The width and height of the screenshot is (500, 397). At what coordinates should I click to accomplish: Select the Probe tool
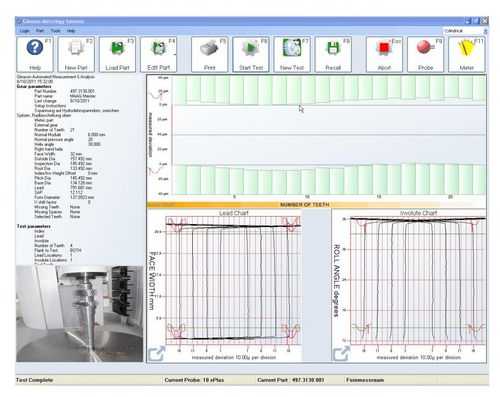point(425,54)
